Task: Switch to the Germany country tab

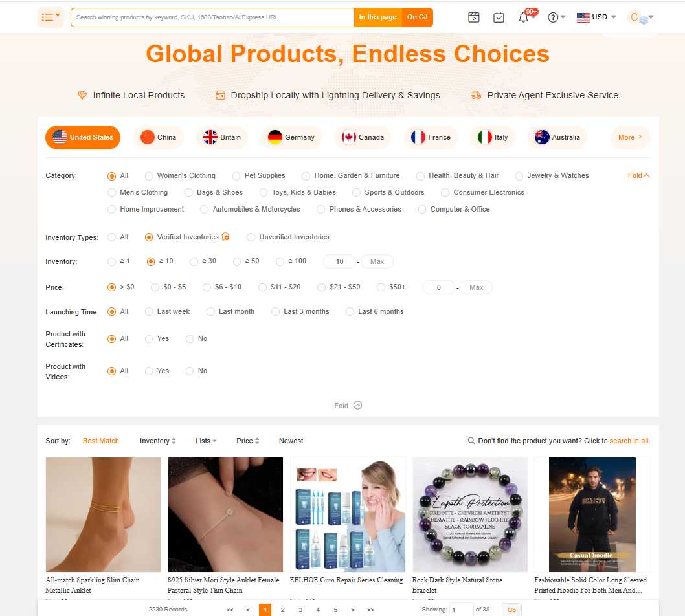Action: (x=291, y=138)
